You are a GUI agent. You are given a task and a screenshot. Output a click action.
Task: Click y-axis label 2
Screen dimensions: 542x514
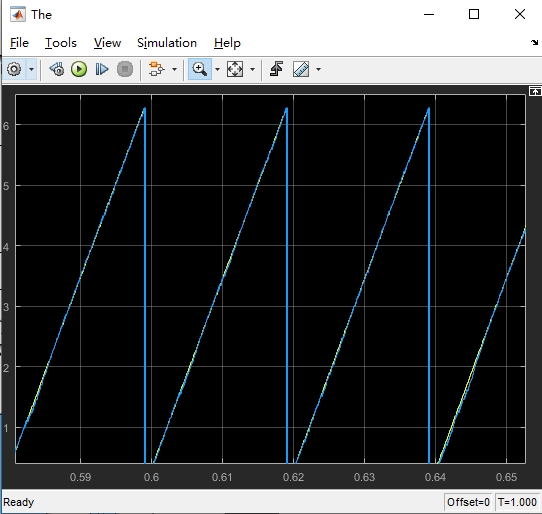(x=6, y=368)
